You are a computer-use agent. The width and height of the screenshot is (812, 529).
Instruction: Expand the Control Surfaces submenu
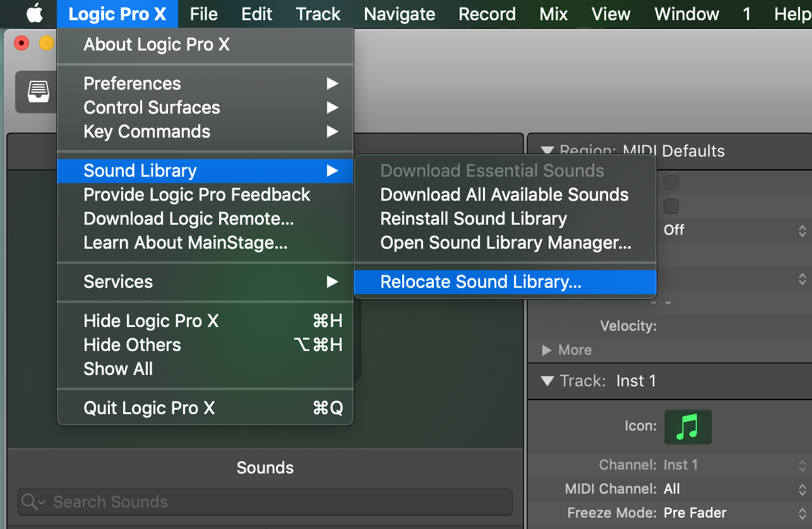coord(205,107)
